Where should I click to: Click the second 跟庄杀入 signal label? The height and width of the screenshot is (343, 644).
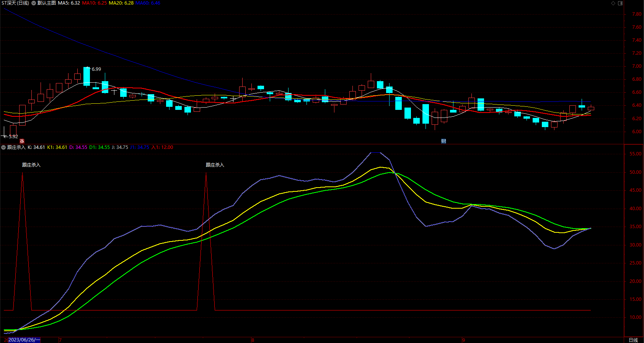tap(215, 165)
